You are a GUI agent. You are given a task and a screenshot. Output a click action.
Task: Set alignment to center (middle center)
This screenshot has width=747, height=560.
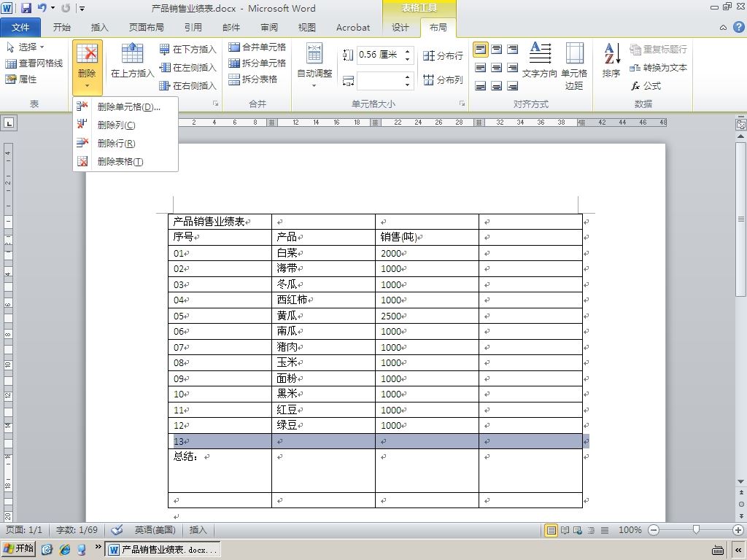coord(496,68)
